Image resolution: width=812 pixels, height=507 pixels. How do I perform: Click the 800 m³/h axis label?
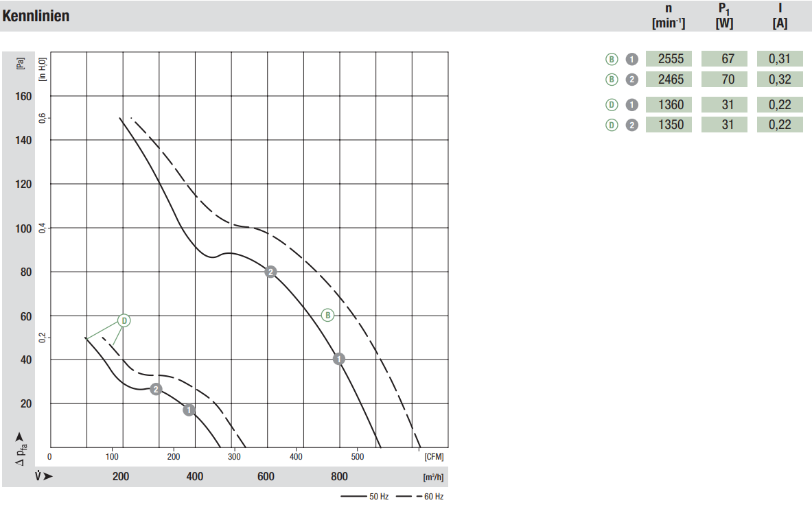click(x=339, y=477)
